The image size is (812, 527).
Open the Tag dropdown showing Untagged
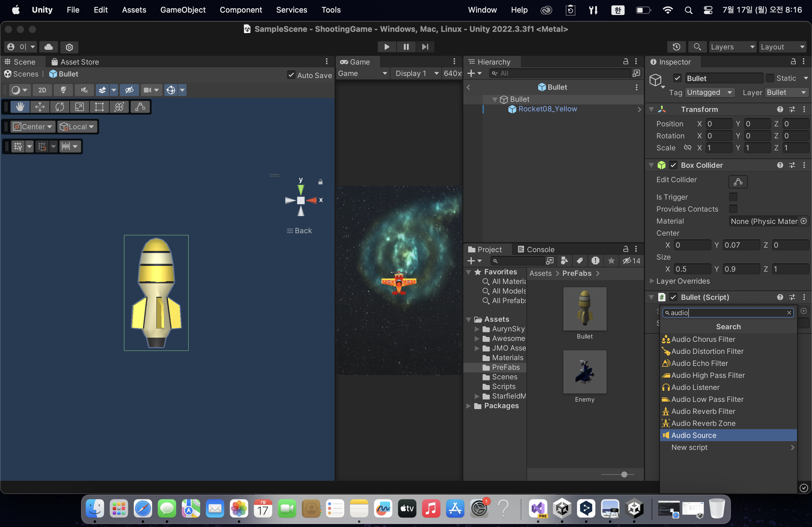(709, 92)
